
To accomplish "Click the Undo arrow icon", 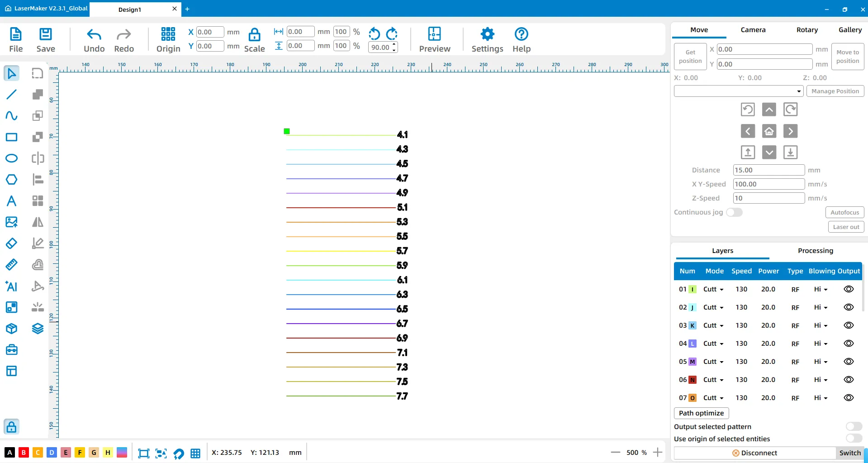I will click(x=94, y=34).
